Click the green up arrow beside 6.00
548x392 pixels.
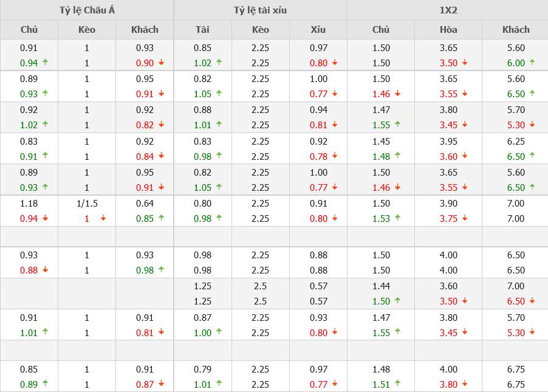pos(532,62)
